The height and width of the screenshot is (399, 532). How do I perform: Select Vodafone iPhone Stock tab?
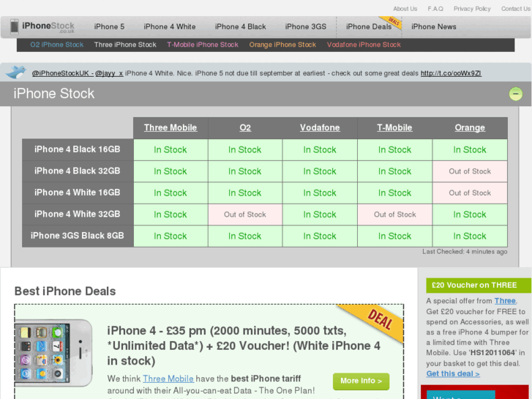364,45
